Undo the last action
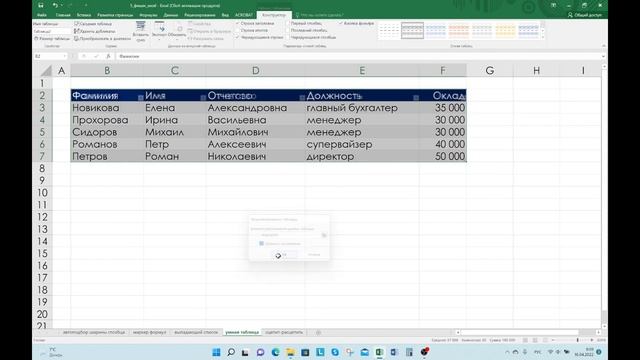The width and height of the screenshot is (640, 360). [55, 5]
